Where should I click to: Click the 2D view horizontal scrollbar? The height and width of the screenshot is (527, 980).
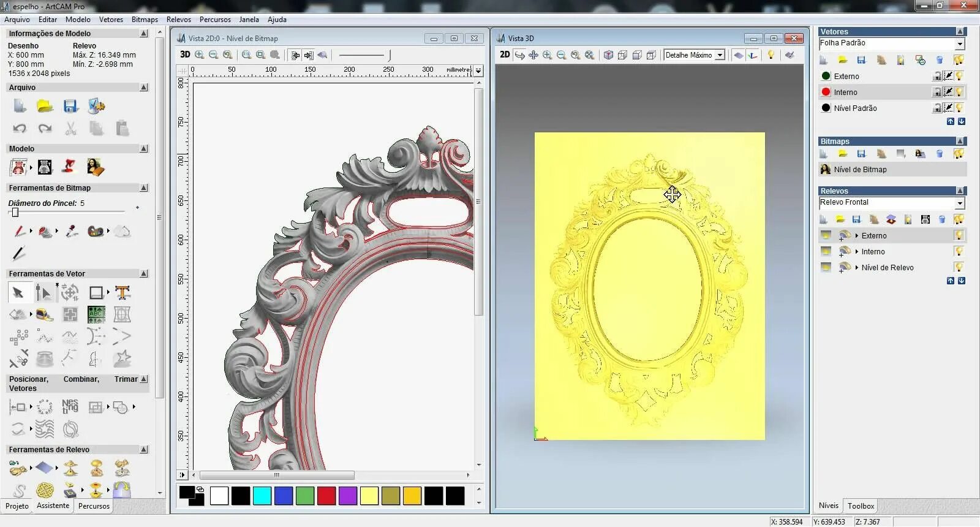pos(277,475)
